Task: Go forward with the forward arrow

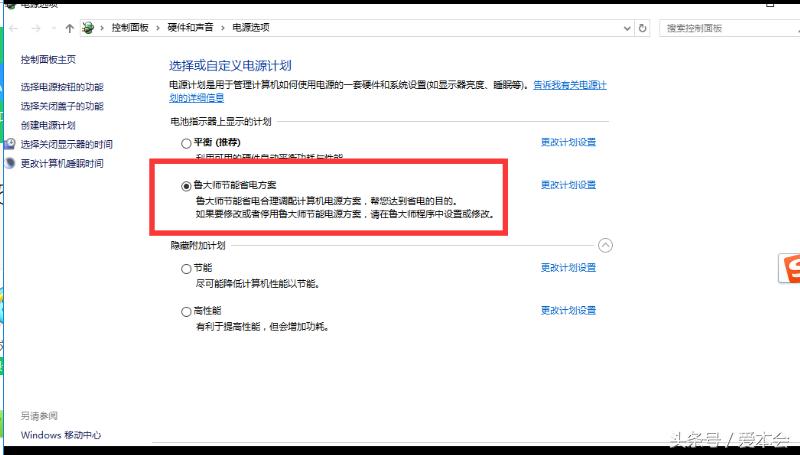Action: point(36,29)
